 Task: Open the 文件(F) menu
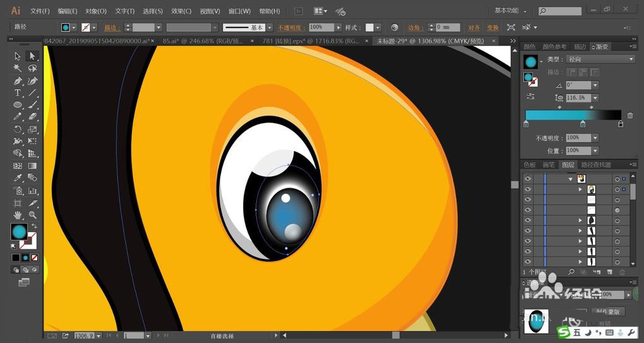[40, 11]
